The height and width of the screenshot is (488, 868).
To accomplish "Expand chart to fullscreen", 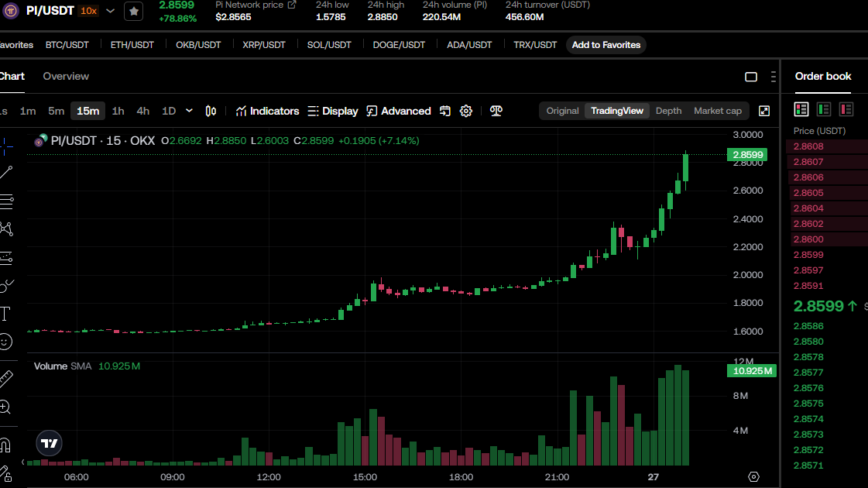I will coord(764,111).
